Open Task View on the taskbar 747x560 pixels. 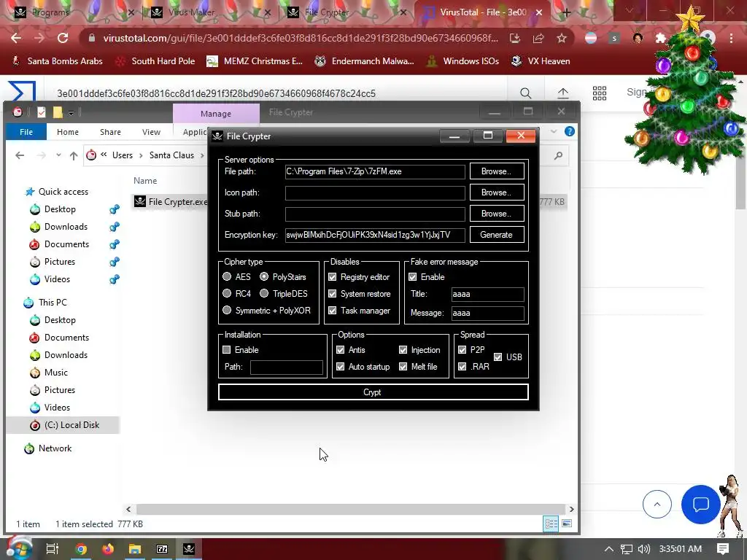click(53, 549)
